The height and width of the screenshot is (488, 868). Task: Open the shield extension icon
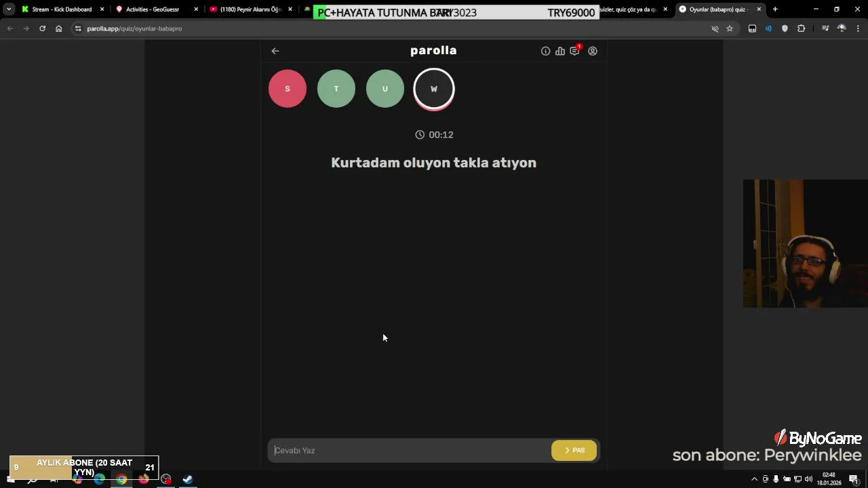tap(785, 28)
